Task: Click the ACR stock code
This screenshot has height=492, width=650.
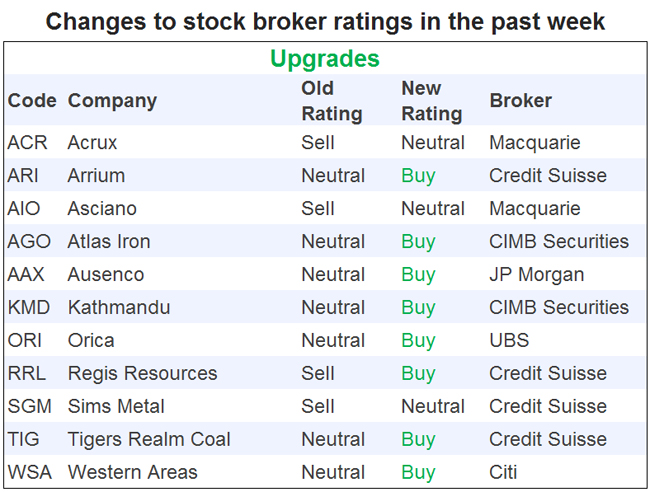Action: pyautogui.click(x=27, y=143)
